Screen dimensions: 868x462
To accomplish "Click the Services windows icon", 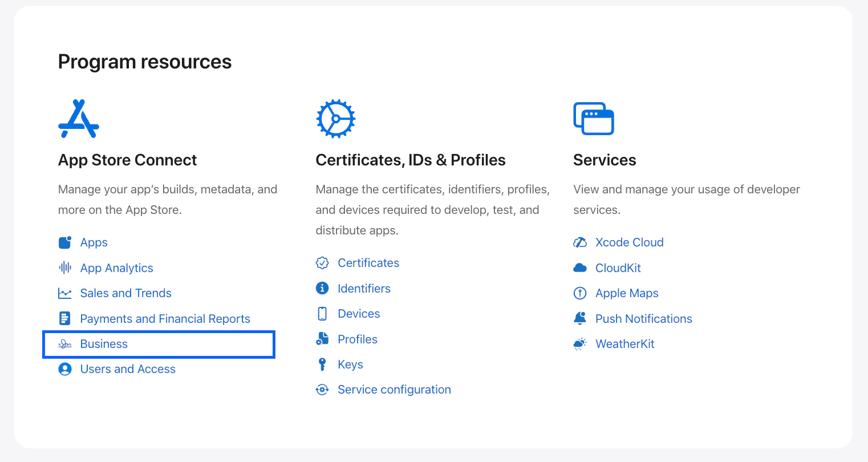I will 593,118.
